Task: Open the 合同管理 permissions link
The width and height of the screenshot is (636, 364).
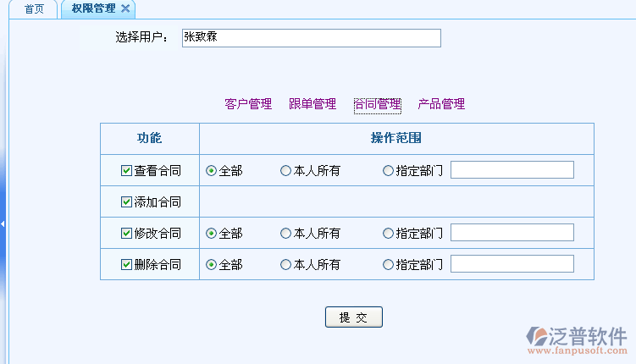Action: coord(377,104)
